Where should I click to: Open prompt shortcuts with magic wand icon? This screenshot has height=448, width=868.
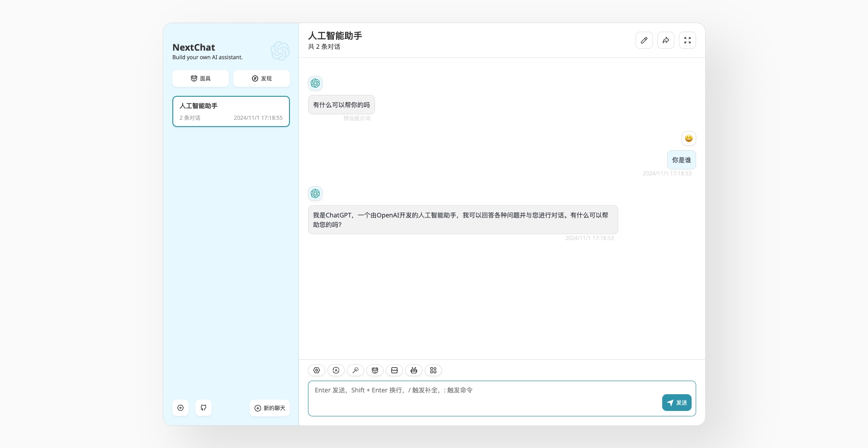356,370
